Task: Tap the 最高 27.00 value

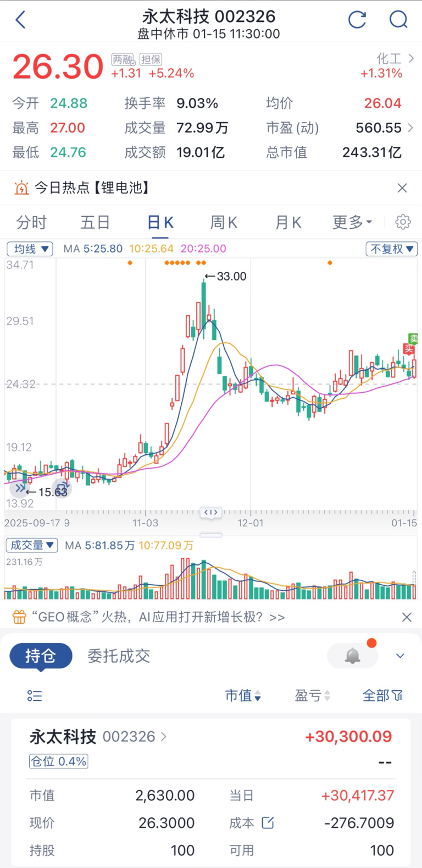Action: click(68, 128)
